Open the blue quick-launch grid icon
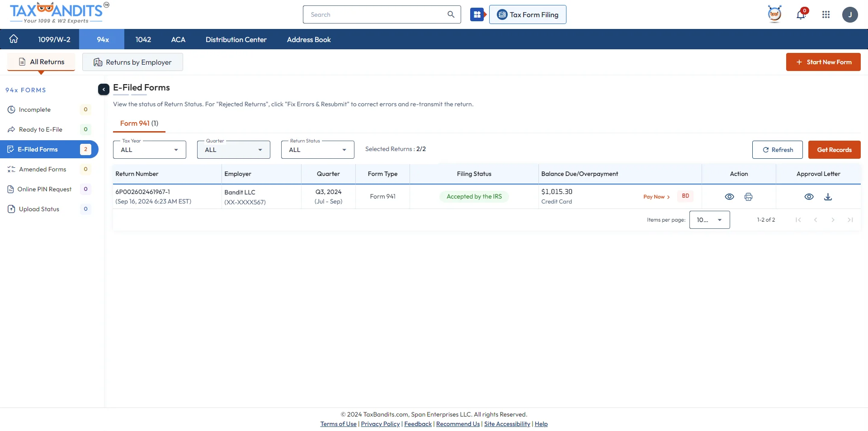The width and height of the screenshot is (868, 431). coord(477,14)
